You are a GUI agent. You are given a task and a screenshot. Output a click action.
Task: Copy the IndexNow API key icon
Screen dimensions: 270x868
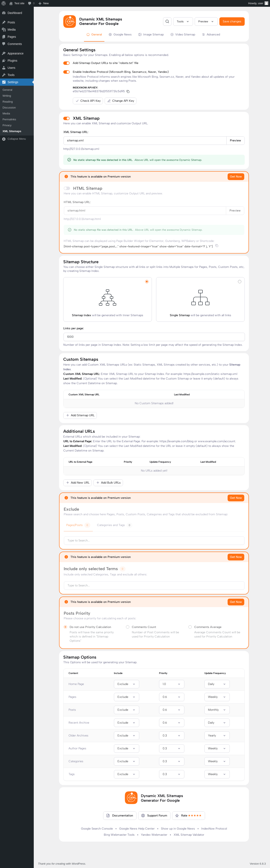(128, 91)
